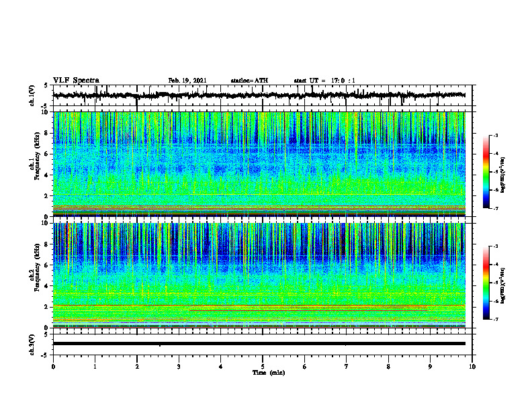The height and width of the screenshot is (411, 532).
Task: Click the "ch.1(V)" waveform axis label
Action: (x=32, y=95)
